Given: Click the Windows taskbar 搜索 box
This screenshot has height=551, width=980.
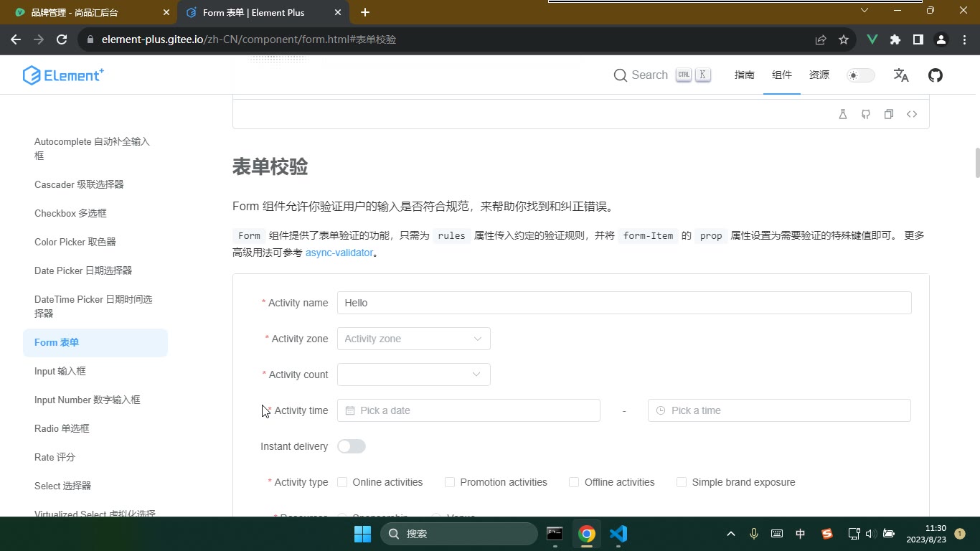Looking at the screenshot, I should coord(459,534).
